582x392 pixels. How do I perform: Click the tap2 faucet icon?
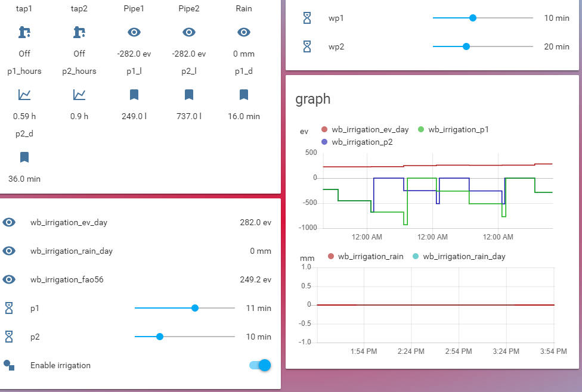[x=79, y=32]
